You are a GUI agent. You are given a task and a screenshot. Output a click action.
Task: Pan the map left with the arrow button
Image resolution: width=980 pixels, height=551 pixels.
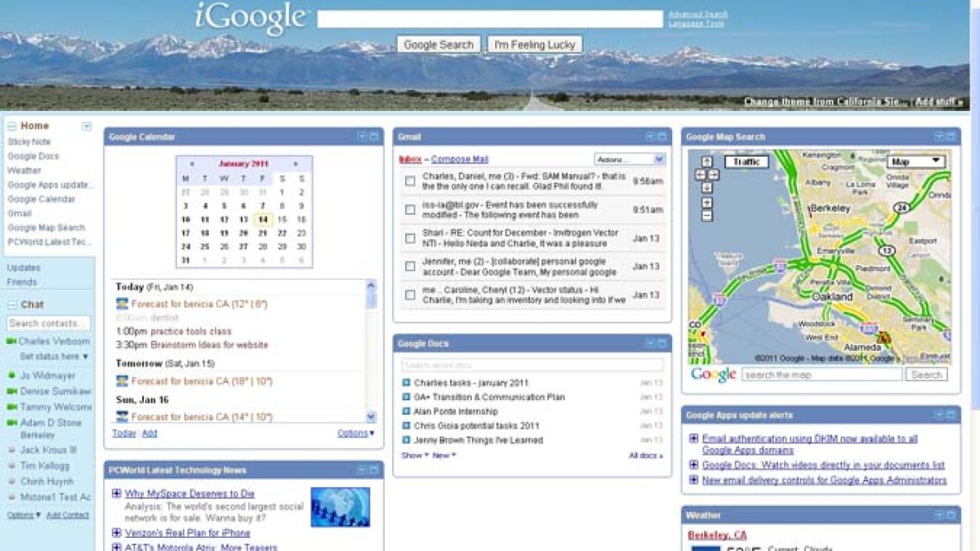point(700,175)
